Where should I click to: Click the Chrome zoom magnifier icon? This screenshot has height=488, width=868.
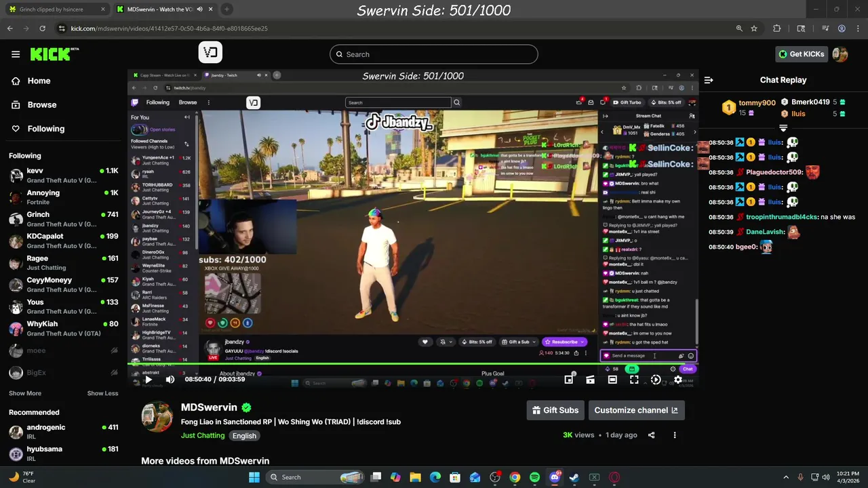pos(739,28)
